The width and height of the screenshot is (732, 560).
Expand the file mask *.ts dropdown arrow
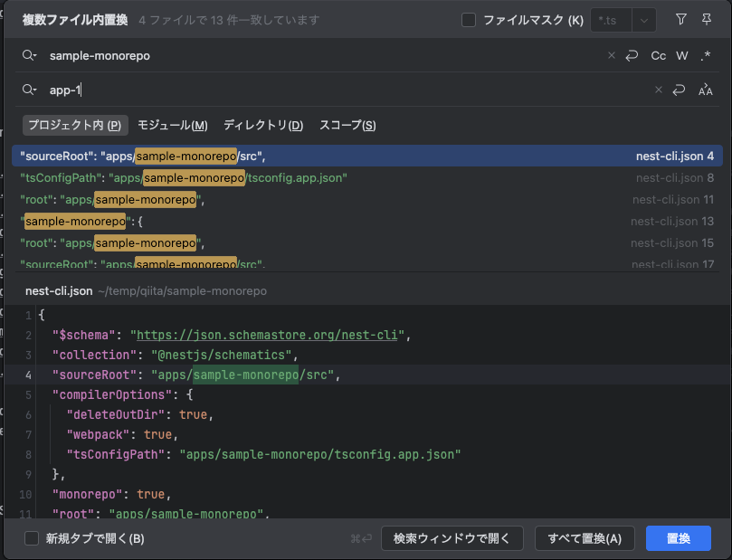[x=643, y=20]
